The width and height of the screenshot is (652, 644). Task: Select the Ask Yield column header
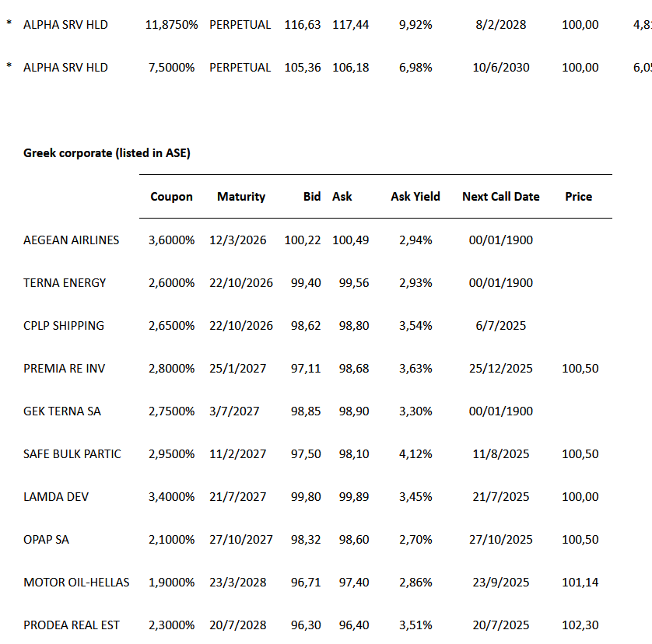415,197
